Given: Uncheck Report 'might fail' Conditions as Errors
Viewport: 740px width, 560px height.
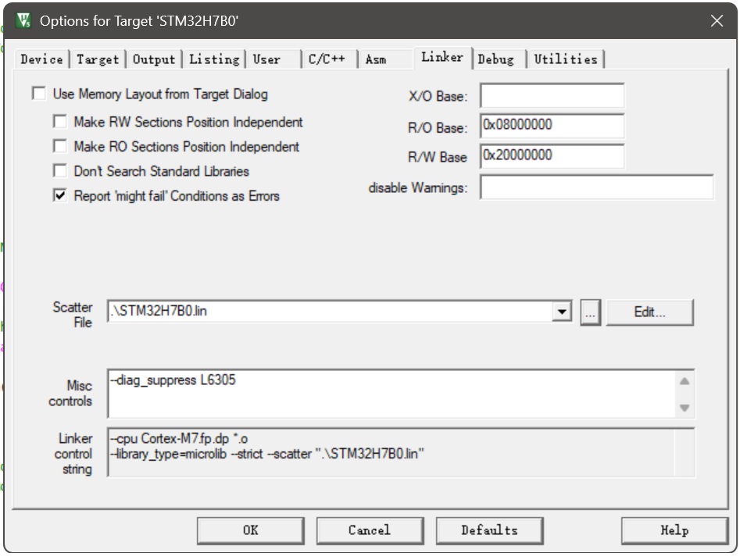Looking at the screenshot, I should click(60, 196).
